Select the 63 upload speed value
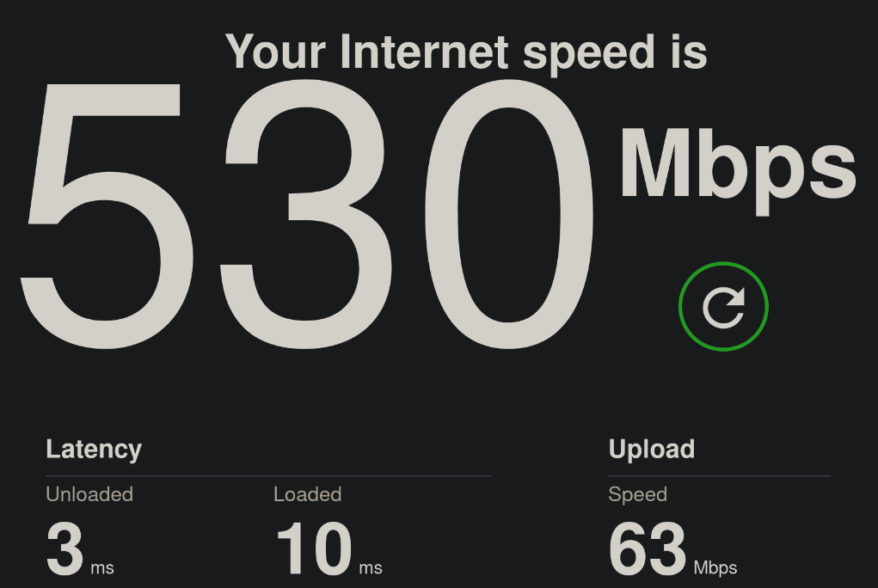 pos(648,548)
